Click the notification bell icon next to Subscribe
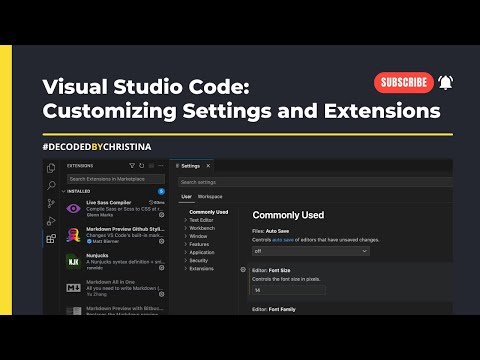The width and height of the screenshot is (480, 360). tap(446, 82)
